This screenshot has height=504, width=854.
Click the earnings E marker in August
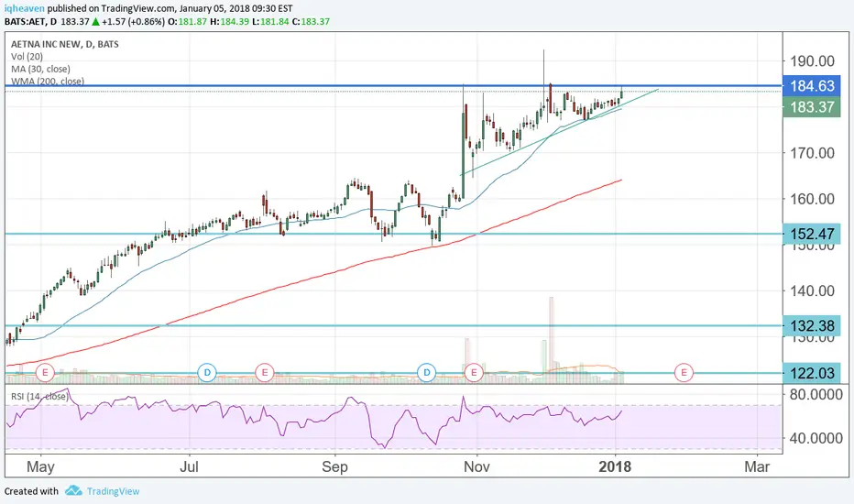point(265,373)
